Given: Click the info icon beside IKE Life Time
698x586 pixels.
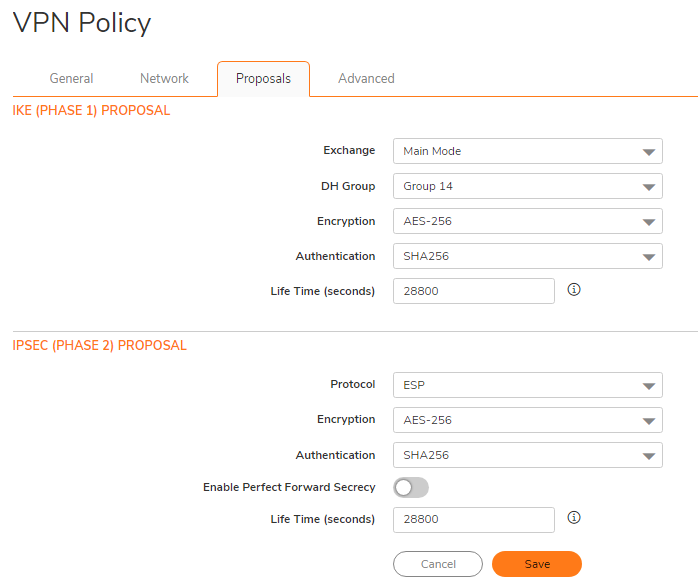Looking at the screenshot, I should click(x=574, y=290).
